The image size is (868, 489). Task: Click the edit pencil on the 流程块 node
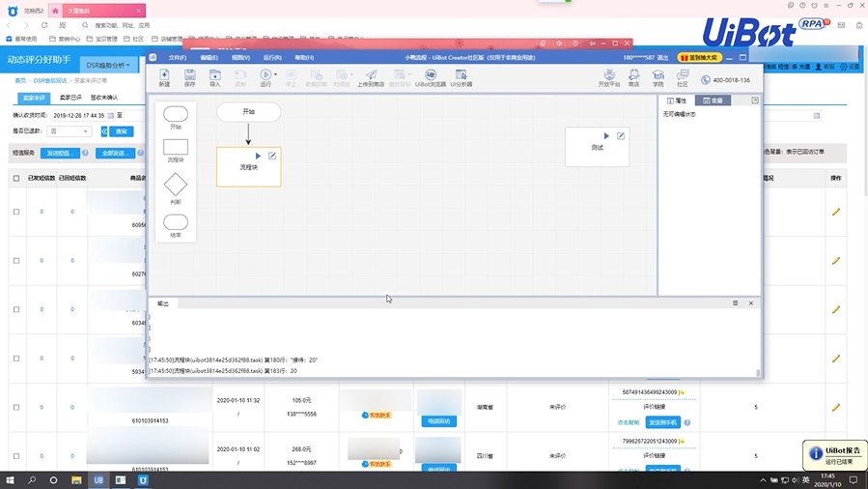coord(272,157)
